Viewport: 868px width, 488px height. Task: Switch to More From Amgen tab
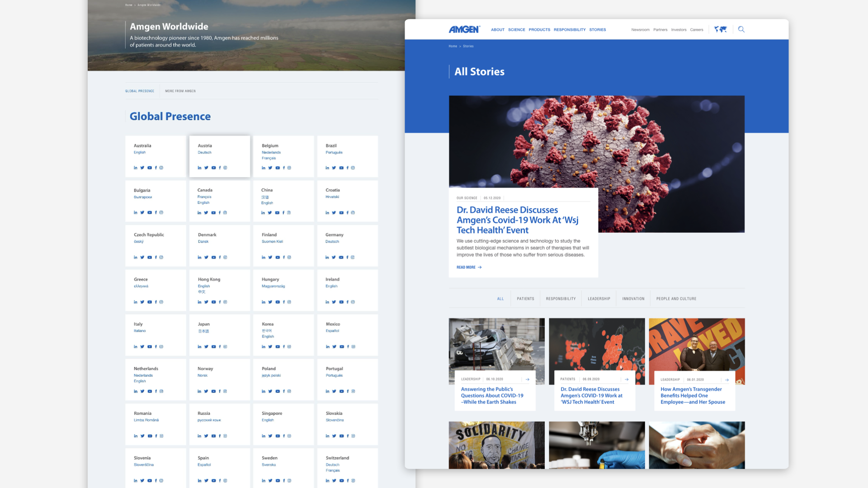180,91
